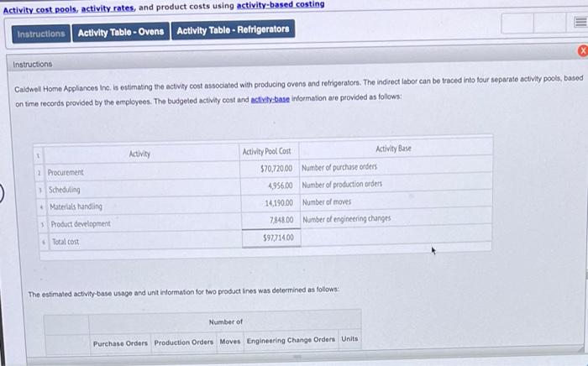Open the hamburger menu icon at top right

click(x=580, y=22)
